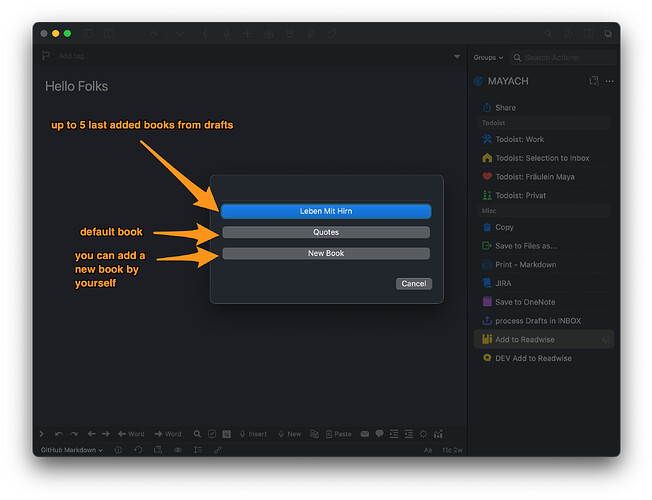Run the Share action

[543, 108]
